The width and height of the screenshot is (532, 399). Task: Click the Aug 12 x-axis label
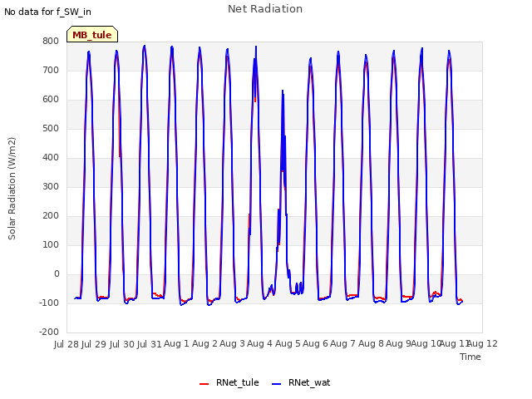482,344
